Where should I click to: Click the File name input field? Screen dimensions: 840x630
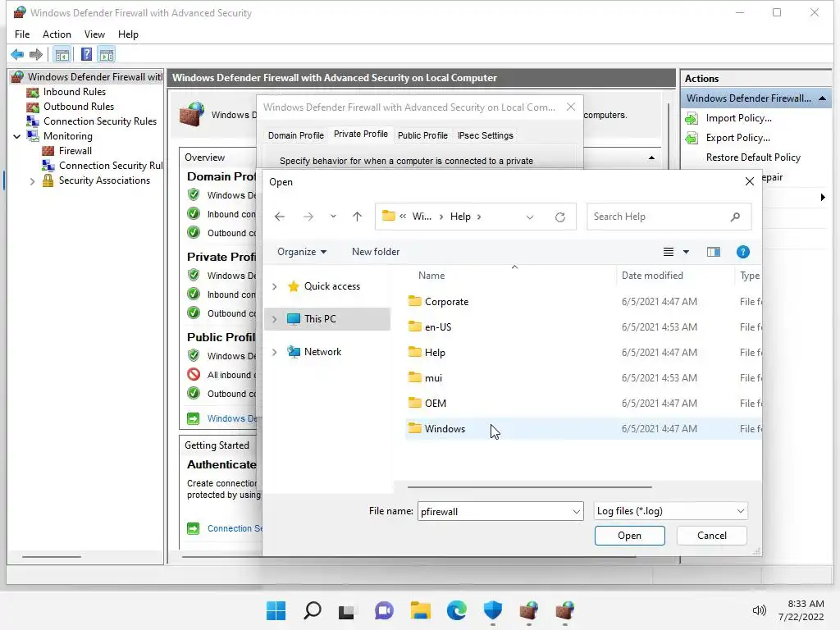pos(495,511)
